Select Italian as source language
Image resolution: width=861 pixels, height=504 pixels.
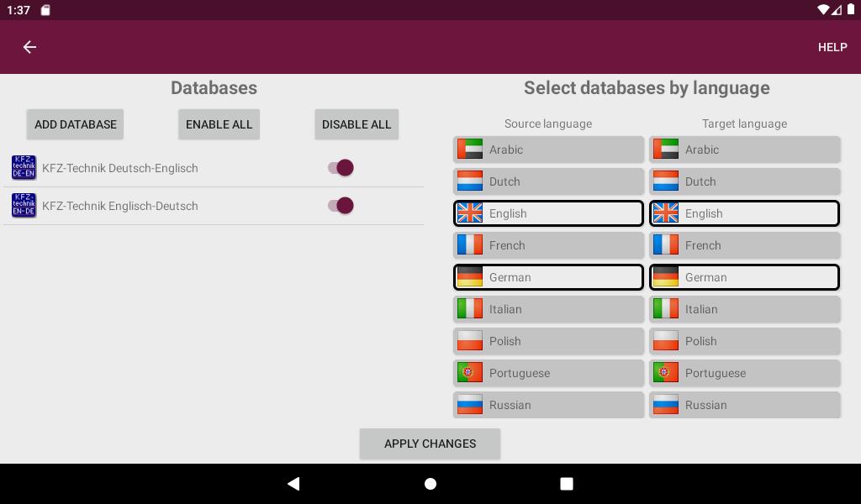tap(548, 309)
